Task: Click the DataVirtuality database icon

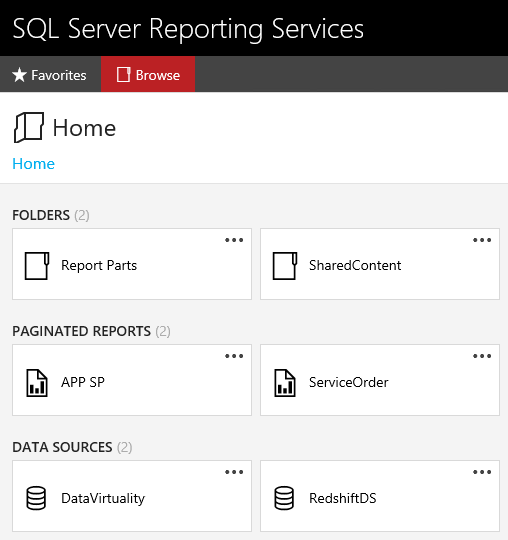Action: click(36, 498)
